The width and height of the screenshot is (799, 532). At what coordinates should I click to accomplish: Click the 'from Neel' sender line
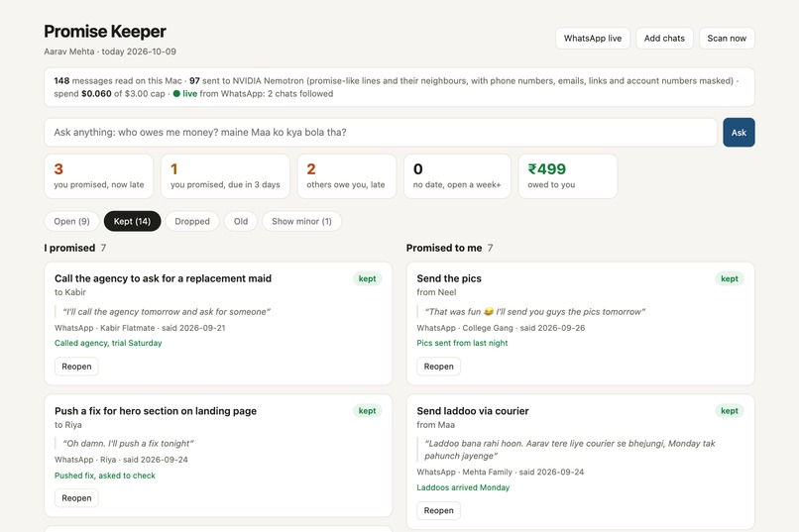click(x=437, y=292)
